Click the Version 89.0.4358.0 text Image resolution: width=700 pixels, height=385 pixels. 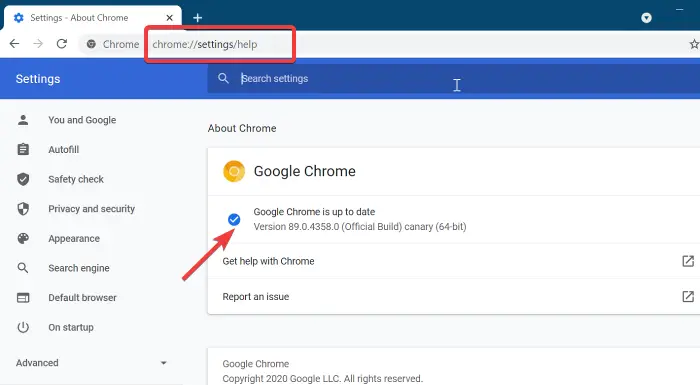pos(360,227)
